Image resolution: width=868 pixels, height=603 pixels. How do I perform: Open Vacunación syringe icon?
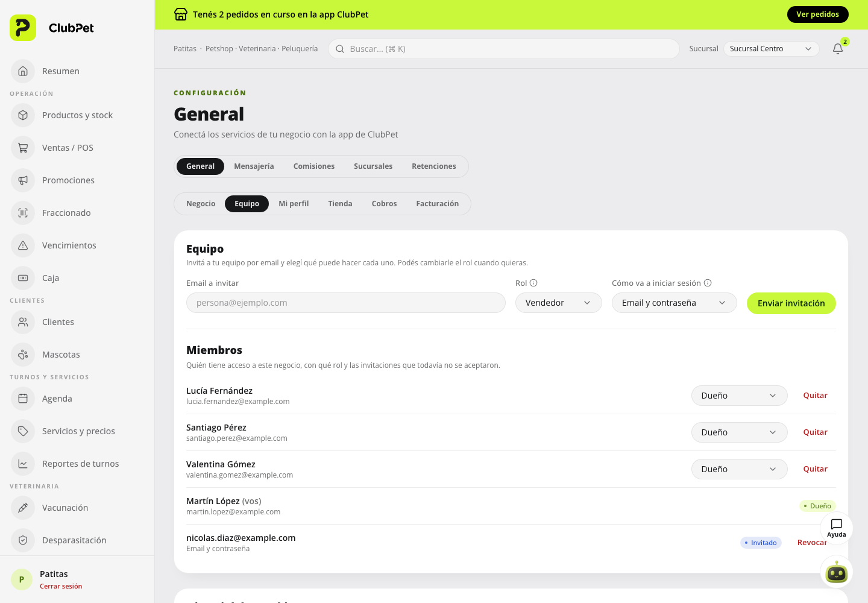coord(23,508)
